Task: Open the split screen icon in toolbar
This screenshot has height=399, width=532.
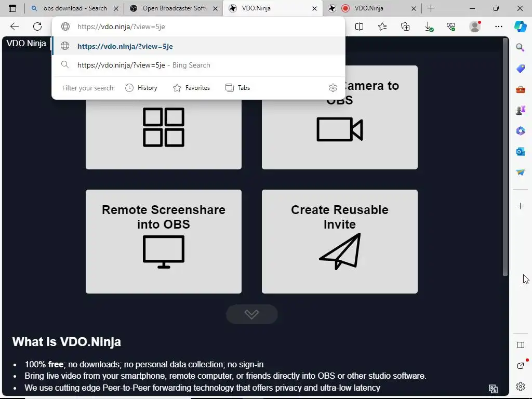Action: tap(360, 26)
